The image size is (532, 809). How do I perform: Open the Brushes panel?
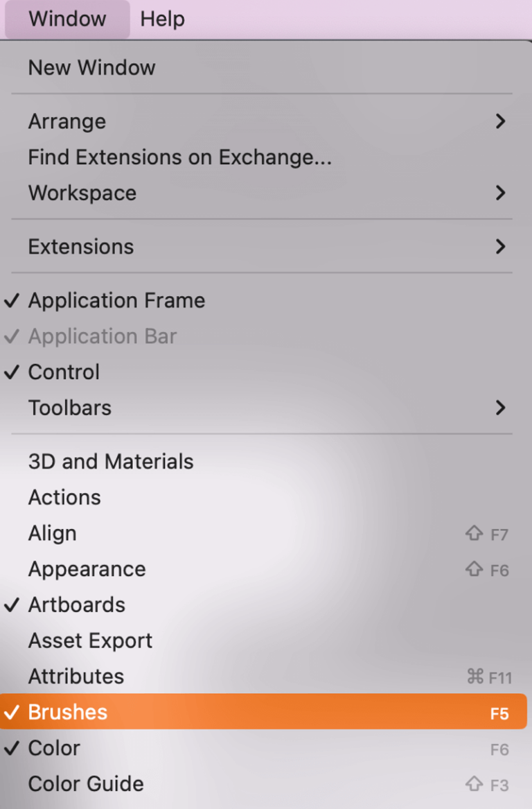[67, 712]
